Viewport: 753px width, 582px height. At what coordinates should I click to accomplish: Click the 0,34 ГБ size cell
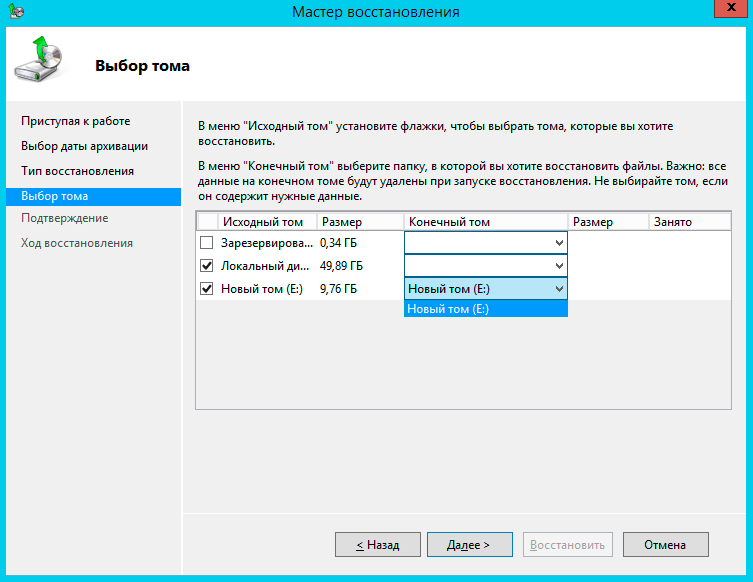pos(338,243)
